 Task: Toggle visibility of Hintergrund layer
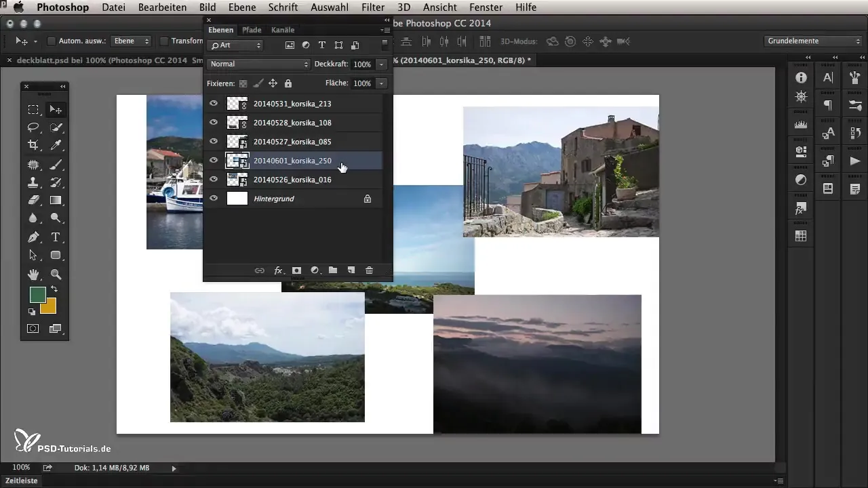(x=214, y=199)
